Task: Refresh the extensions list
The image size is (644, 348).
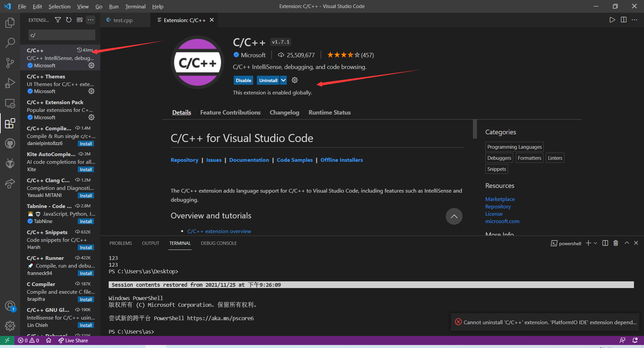Action: pos(69,20)
